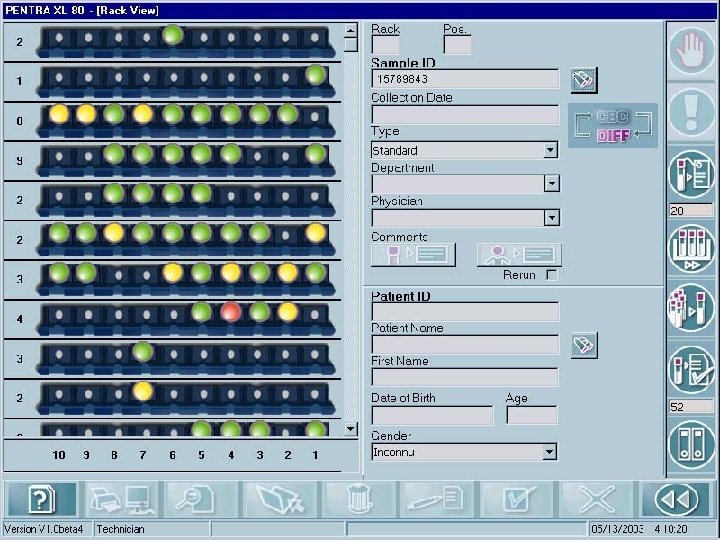Click the pen and document edit icon
This screenshot has height=540, width=720.
pos(436,500)
